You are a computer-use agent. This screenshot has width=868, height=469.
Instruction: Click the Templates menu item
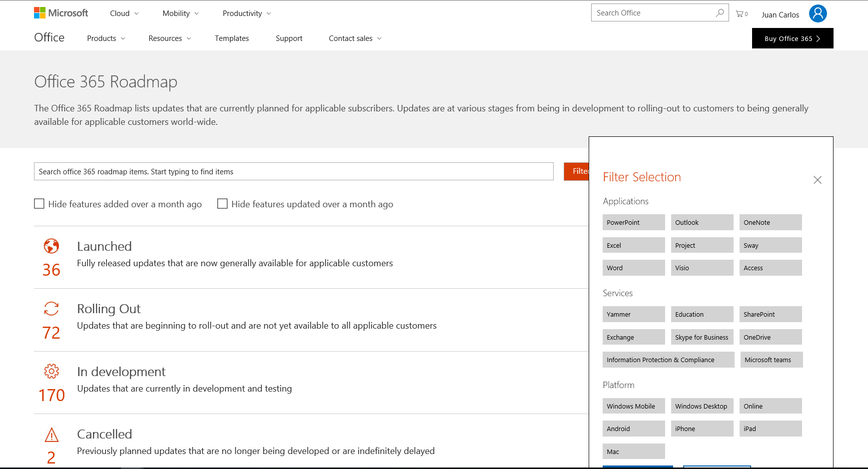point(231,38)
